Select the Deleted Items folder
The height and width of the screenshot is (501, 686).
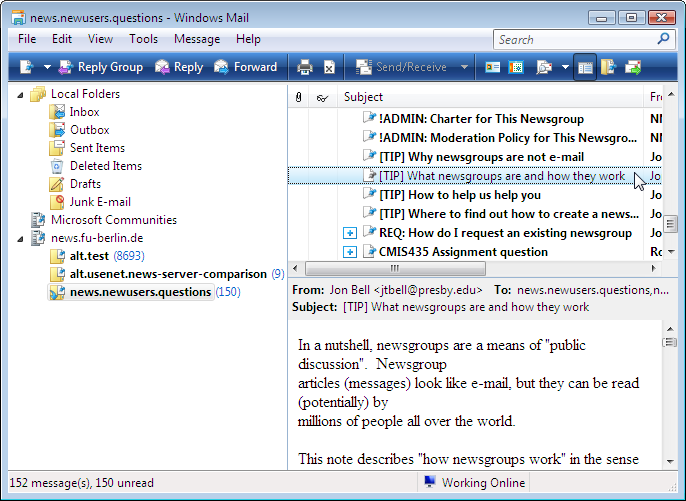105,166
